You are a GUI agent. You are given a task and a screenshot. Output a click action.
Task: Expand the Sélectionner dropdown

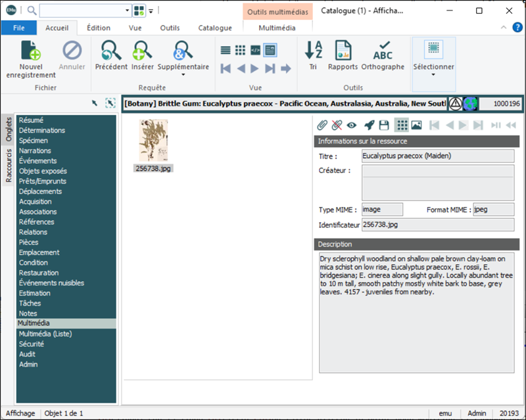tap(433, 74)
